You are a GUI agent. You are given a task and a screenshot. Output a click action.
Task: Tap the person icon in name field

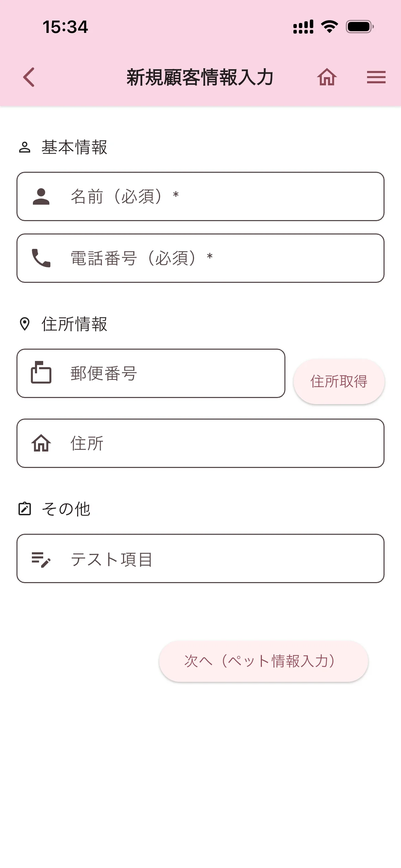[x=41, y=196]
